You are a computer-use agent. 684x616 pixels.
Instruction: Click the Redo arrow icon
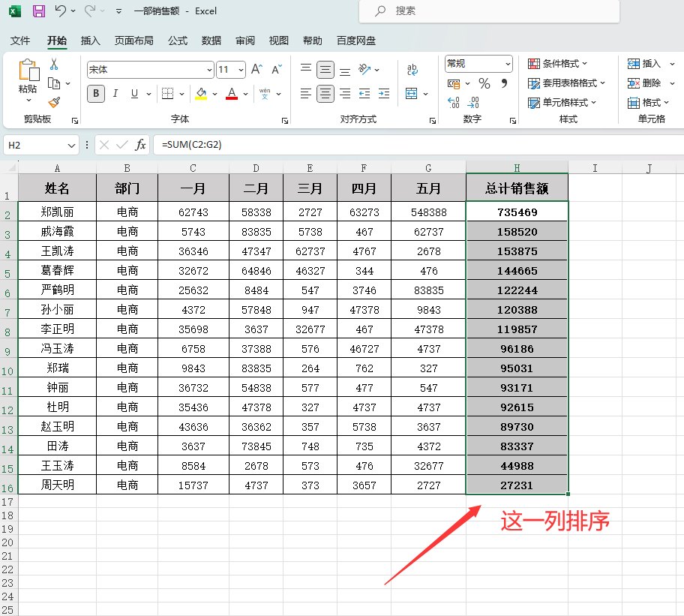pyautogui.click(x=89, y=11)
